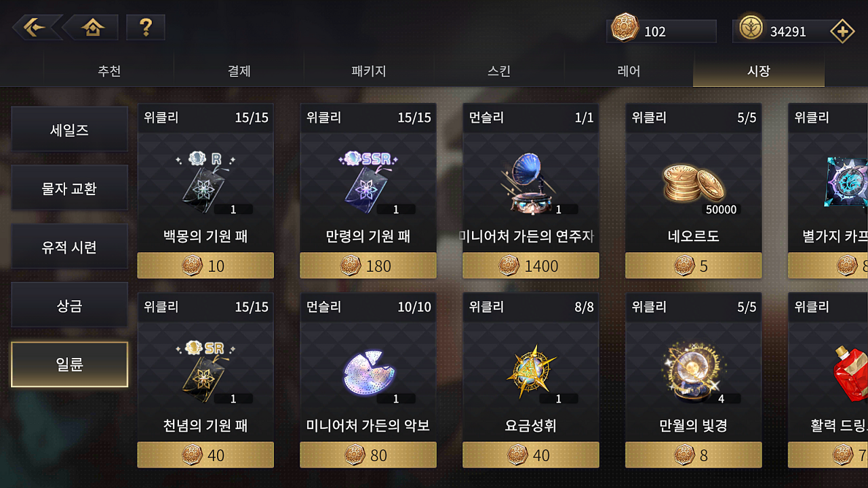Image resolution: width=868 pixels, height=488 pixels.
Task: Return to home via house icon
Action: 92,27
